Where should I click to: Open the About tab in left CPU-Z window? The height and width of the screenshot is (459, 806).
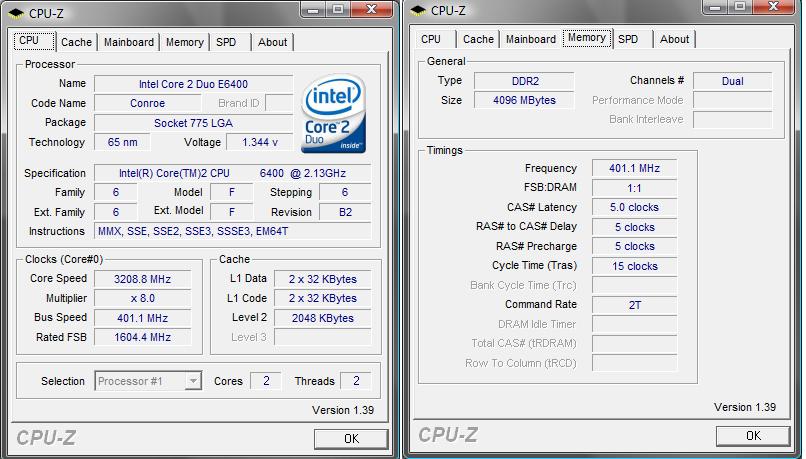[272, 42]
